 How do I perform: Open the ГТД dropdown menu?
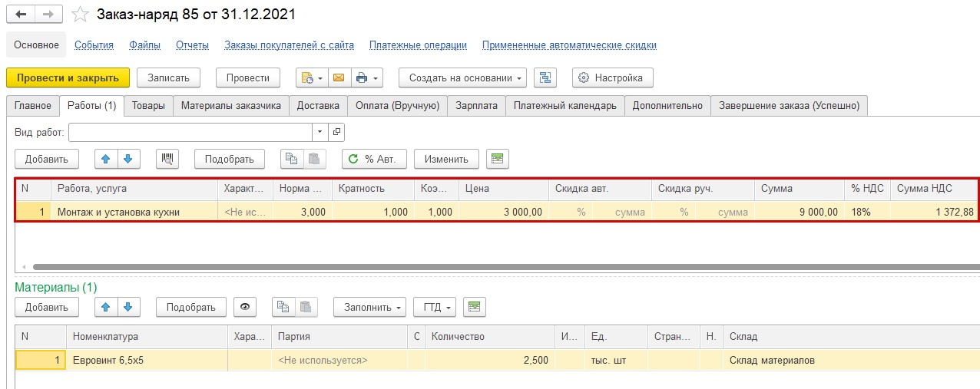435,307
